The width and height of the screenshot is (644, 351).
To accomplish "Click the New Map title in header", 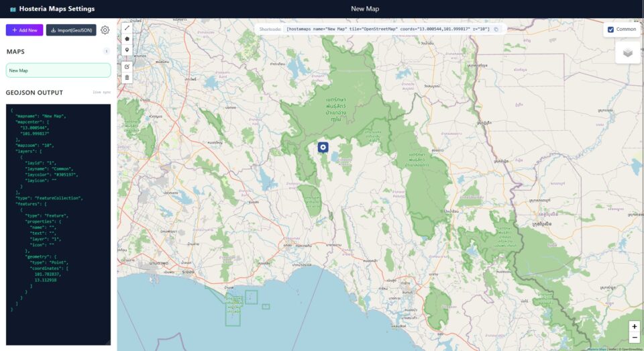I will pyautogui.click(x=365, y=9).
